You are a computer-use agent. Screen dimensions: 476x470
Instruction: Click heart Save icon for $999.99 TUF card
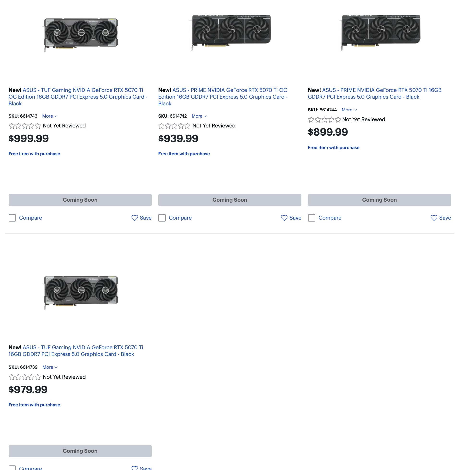point(134,218)
